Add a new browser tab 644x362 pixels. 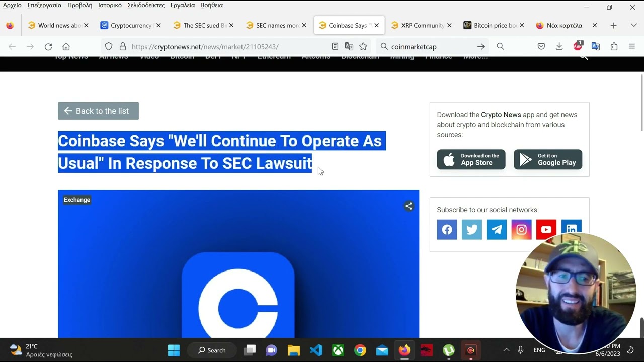pyautogui.click(x=613, y=26)
